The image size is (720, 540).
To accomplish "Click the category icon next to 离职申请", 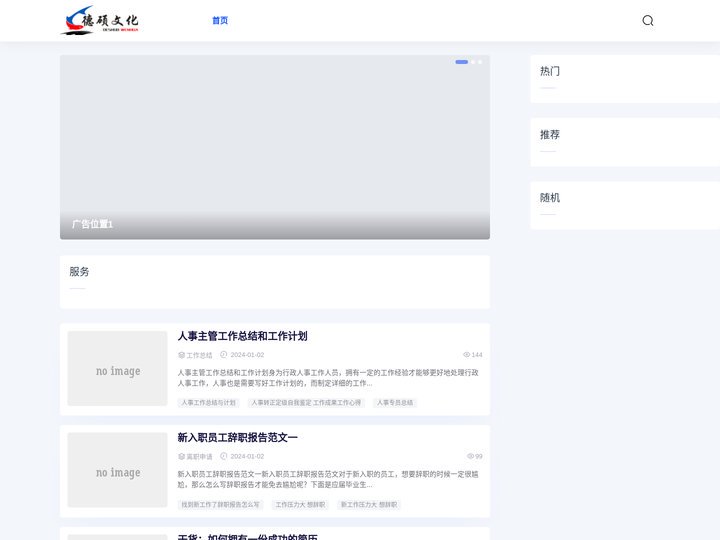I will (x=181, y=456).
